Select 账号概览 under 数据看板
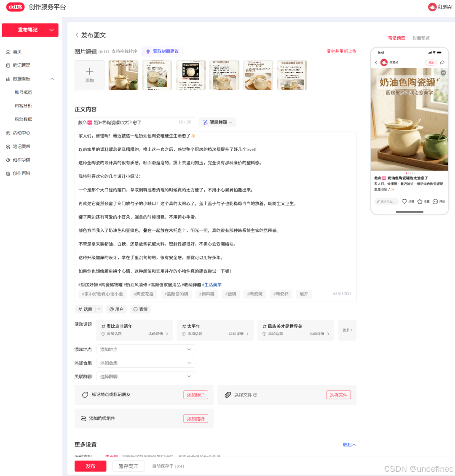Image resolution: width=455 pixels, height=476 pixels. (x=23, y=92)
